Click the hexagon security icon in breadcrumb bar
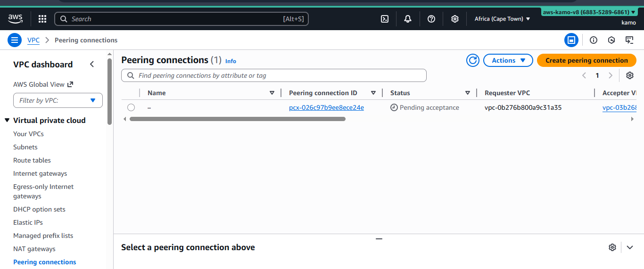The height and width of the screenshot is (269, 644). pyautogui.click(x=611, y=40)
